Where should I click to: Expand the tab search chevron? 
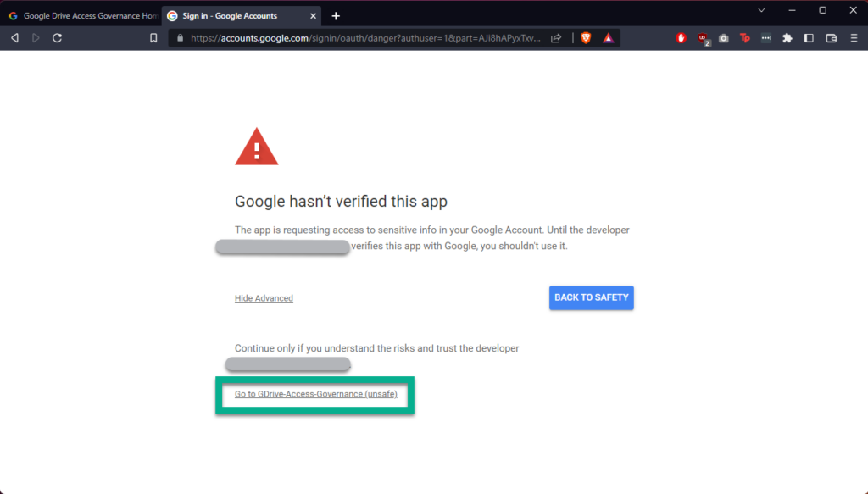click(762, 10)
